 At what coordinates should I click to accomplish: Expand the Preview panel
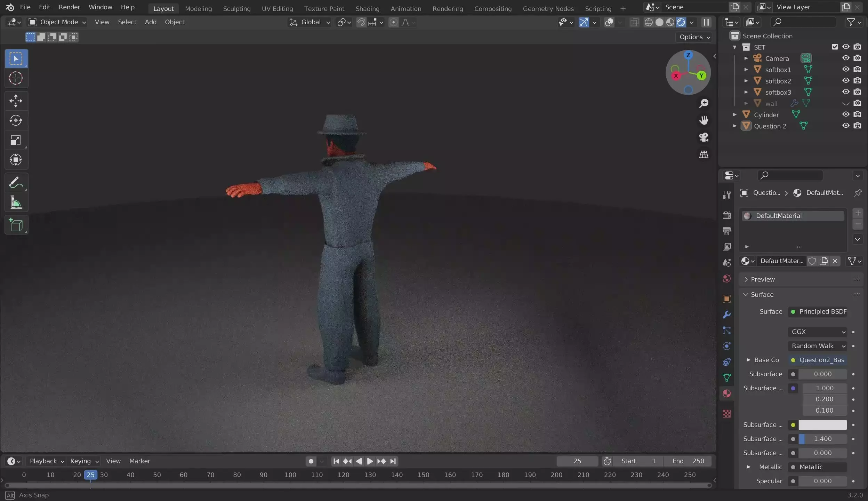click(x=762, y=279)
